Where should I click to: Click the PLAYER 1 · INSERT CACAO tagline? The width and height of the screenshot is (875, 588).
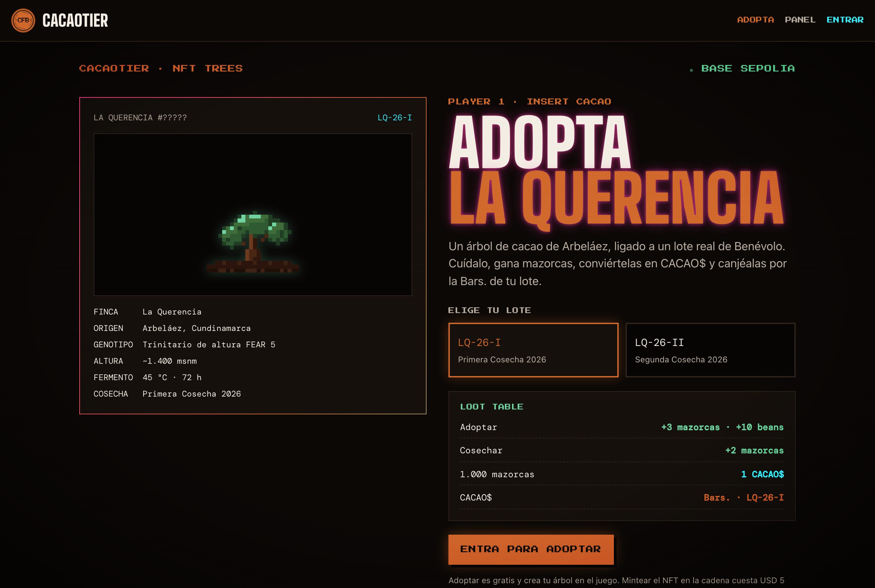(x=530, y=102)
